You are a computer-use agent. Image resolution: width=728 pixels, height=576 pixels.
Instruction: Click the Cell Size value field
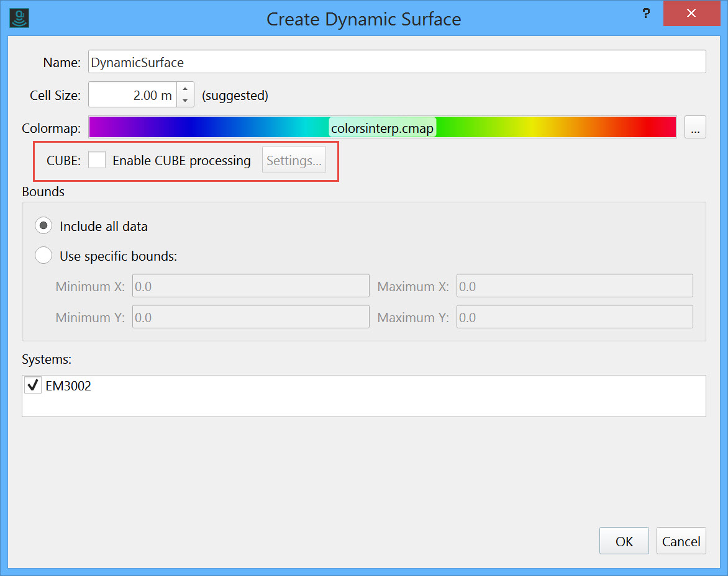pos(132,96)
